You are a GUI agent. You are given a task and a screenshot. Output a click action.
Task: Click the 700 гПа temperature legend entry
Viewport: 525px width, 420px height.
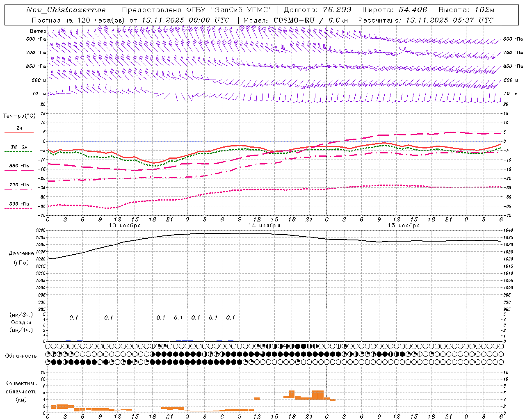click(19, 185)
